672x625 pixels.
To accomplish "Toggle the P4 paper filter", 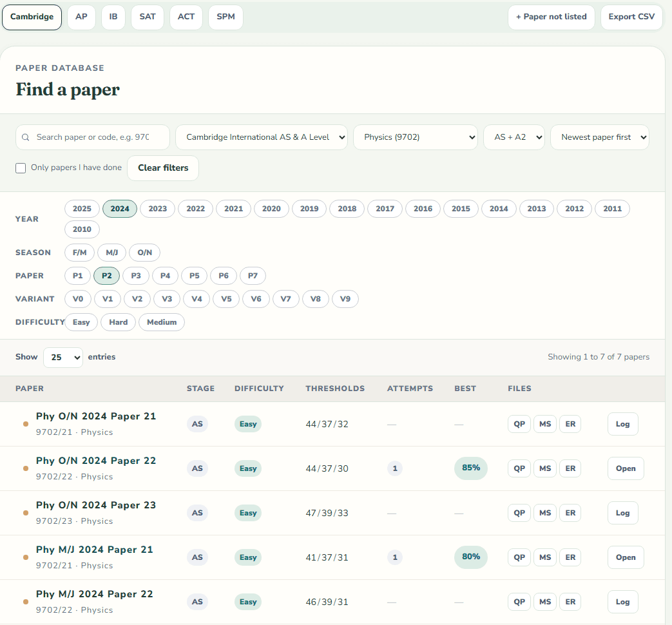I will tap(165, 276).
